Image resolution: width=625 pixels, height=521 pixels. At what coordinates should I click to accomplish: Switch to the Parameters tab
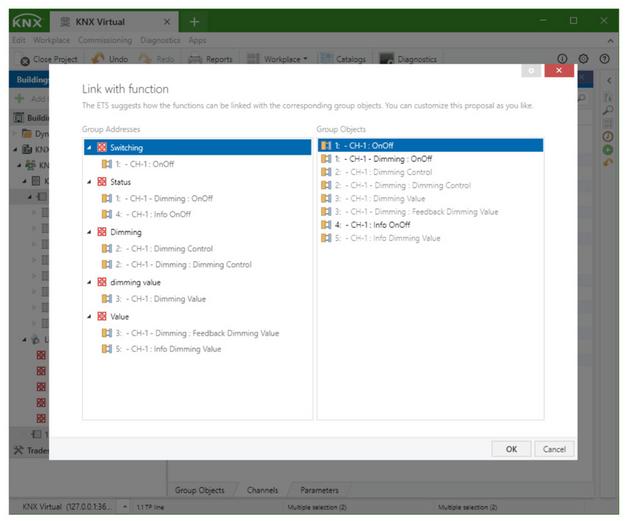pyautogui.click(x=317, y=490)
